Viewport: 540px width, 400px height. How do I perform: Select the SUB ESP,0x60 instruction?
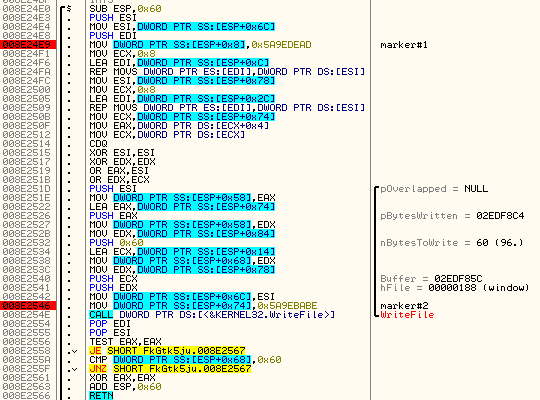point(125,9)
